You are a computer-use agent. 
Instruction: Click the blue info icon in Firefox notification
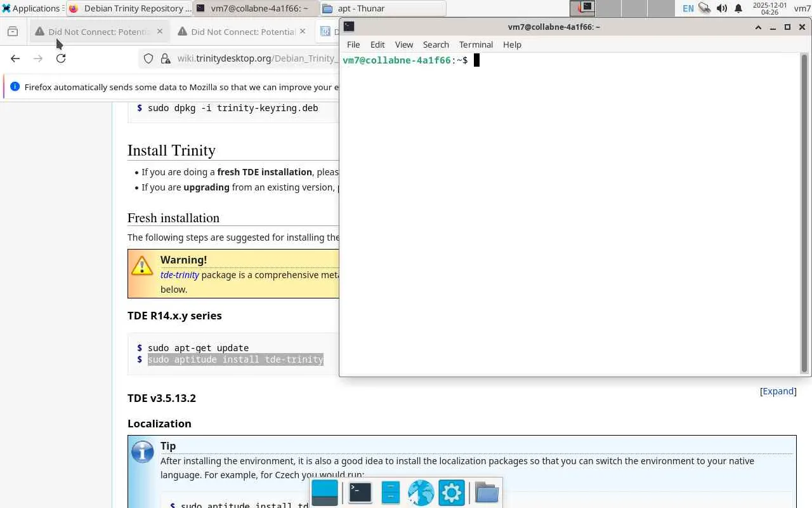[x=15, y=86]
